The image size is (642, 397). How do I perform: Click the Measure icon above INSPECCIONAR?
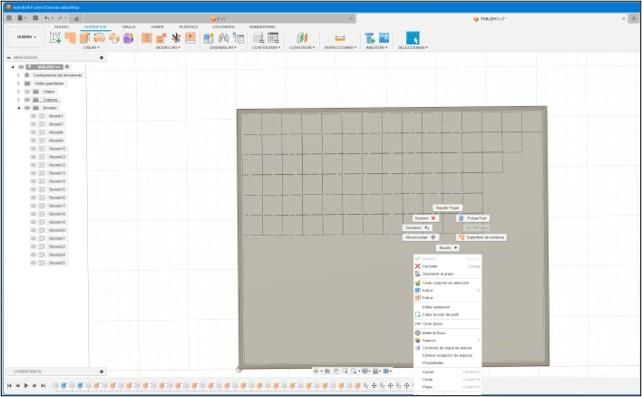340,38
